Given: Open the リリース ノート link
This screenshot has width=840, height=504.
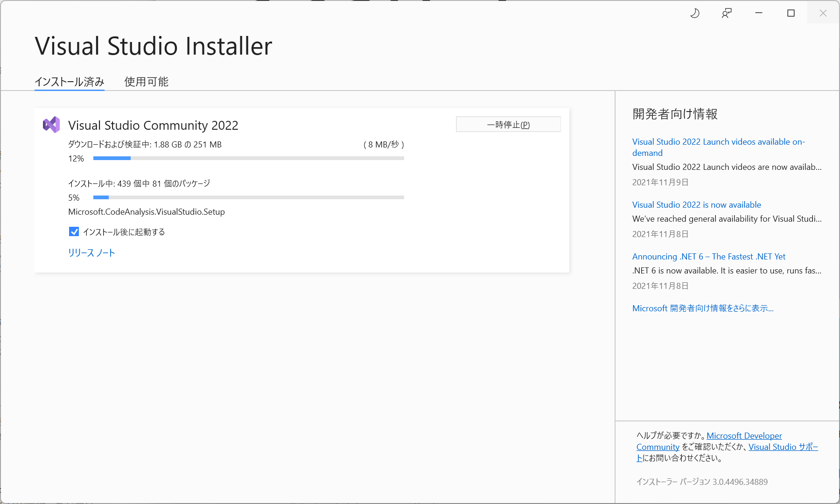Looking at the screenshot, I should [x=91, y=252].
